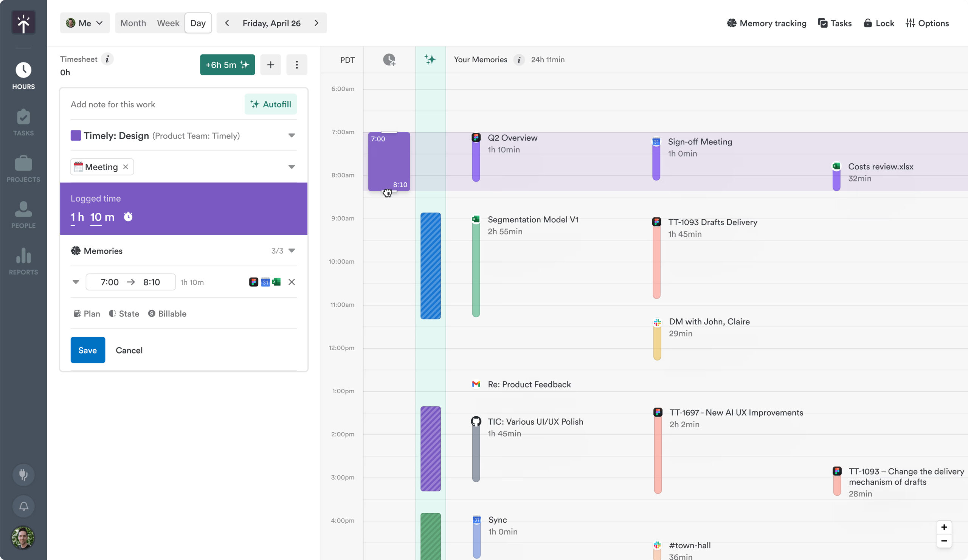Expand the Timely: Design project dropdown
The image size is (968, 560).
tap(292, 135)
